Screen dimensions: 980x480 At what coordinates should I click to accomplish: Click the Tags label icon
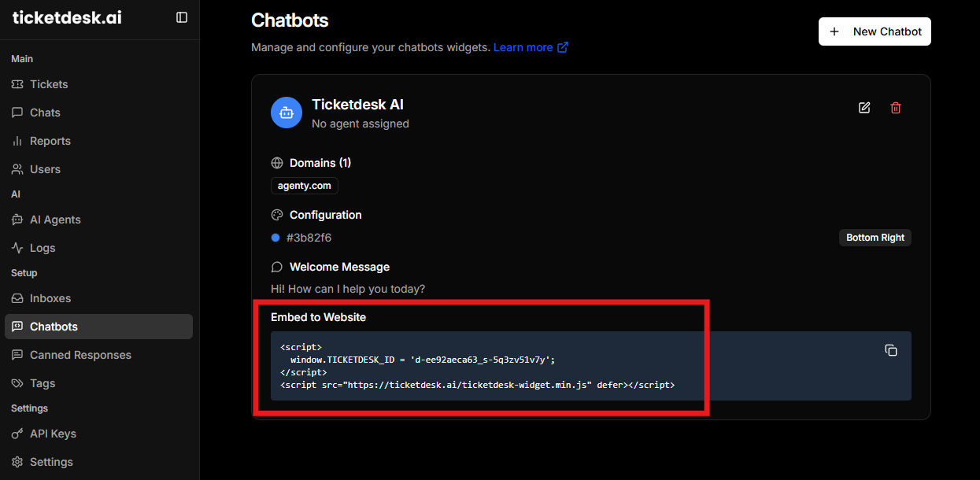coord(17,383)
